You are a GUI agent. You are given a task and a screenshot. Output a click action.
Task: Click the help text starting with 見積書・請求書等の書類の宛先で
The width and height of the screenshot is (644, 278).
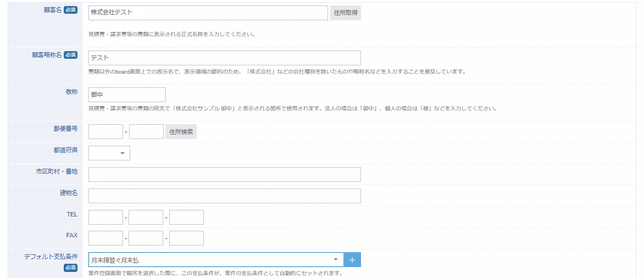293,109
